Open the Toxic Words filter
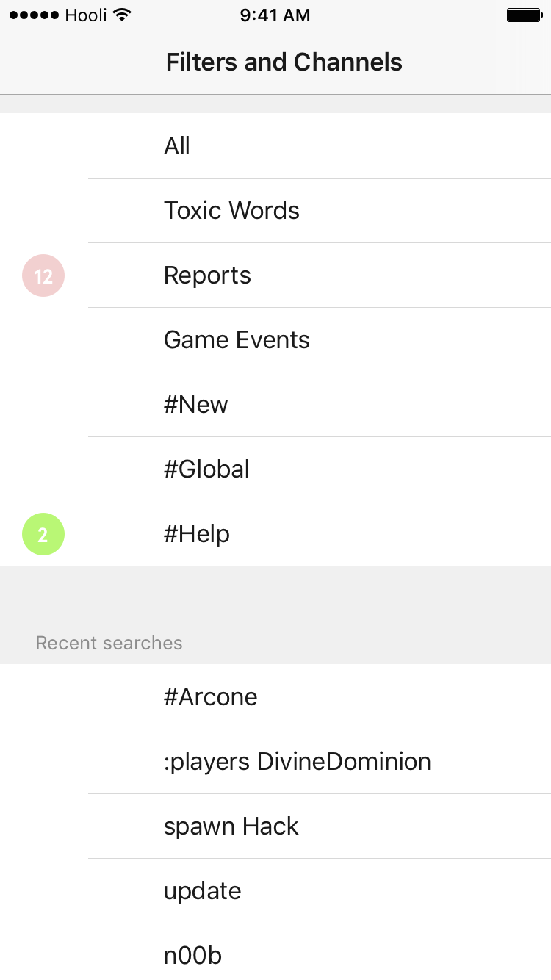 pyautogui.click(x=275, y=210)
